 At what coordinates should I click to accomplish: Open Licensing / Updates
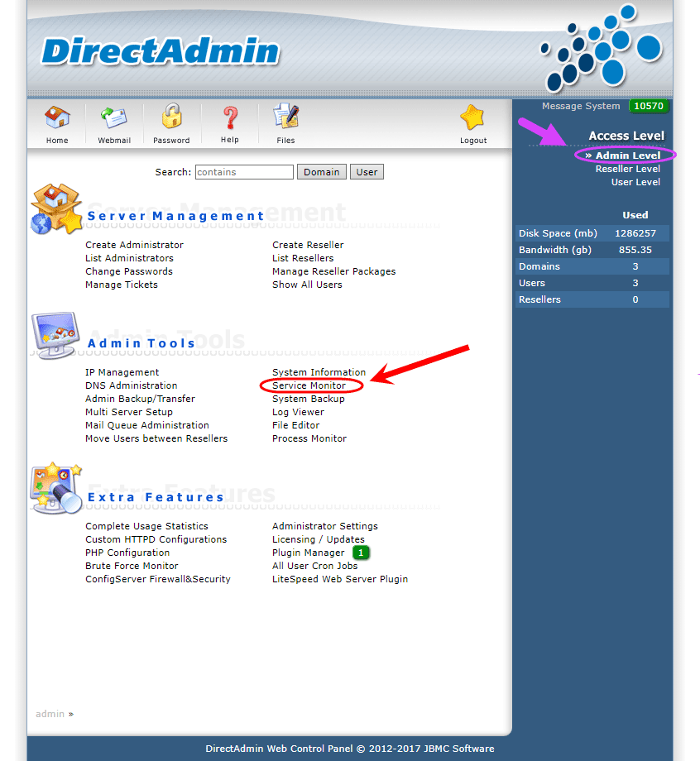pos(318,539)
